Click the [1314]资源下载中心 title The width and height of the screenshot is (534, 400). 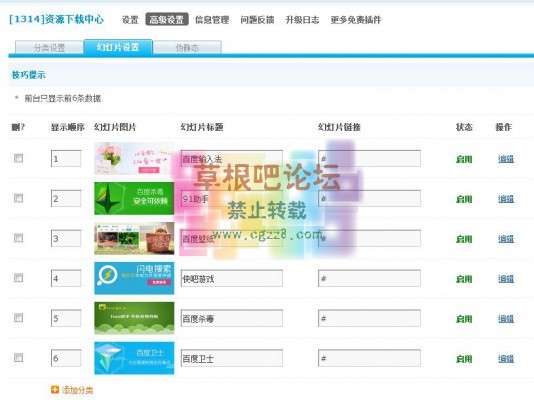(57, 19)
